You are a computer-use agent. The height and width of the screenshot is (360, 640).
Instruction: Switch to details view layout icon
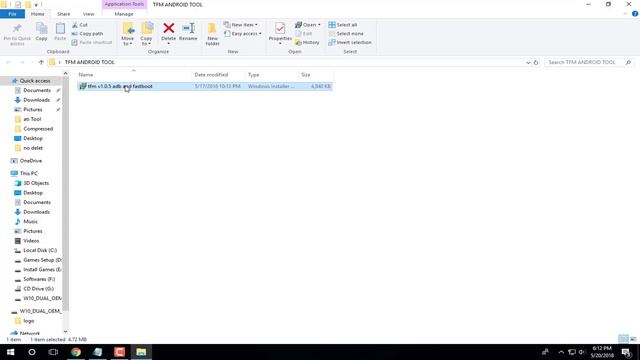[623, 339]
